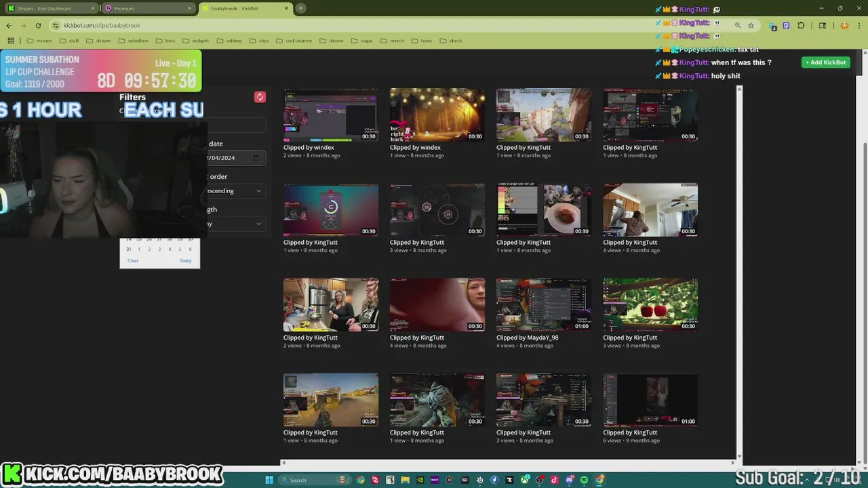This screenshot has height=488, width=868.
Task: Bookmark this page with the star icon
Action: point(751,25)
